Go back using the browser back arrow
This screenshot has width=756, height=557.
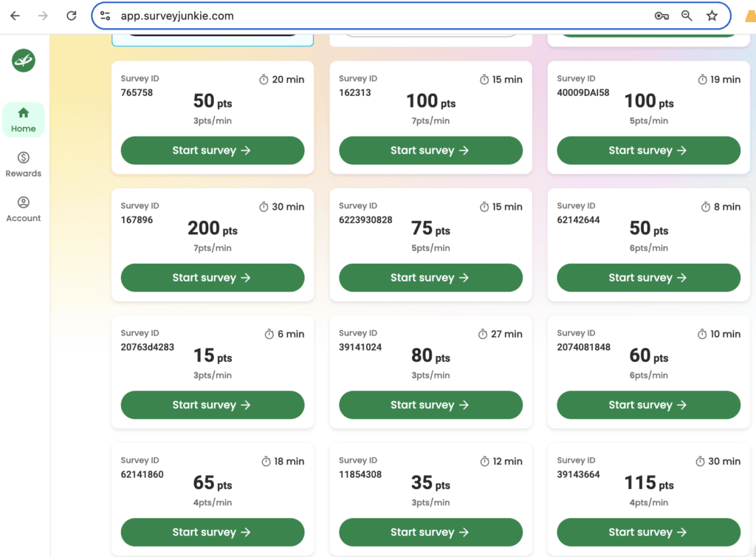[15, 14]
